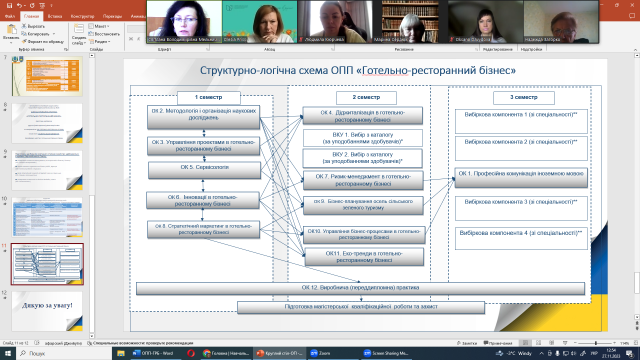Select slide 8 thumbnail
640x360 pixels.
click(47, 123)
